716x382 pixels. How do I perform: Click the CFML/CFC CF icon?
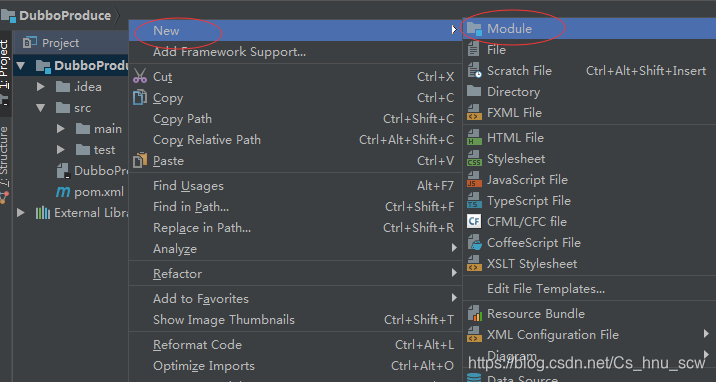click(x=474, y=221)
